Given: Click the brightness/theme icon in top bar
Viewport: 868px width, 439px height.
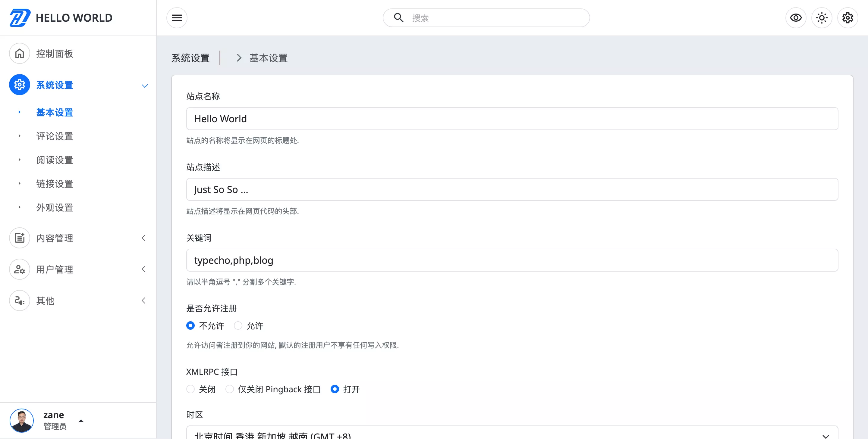Looking at the screenshot, I should [x=822, y=17].
